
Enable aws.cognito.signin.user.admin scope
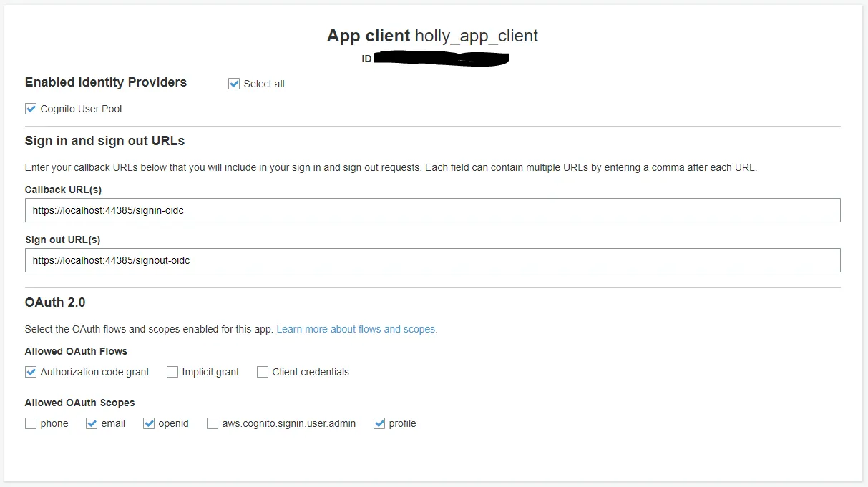(x=213, y=423)
